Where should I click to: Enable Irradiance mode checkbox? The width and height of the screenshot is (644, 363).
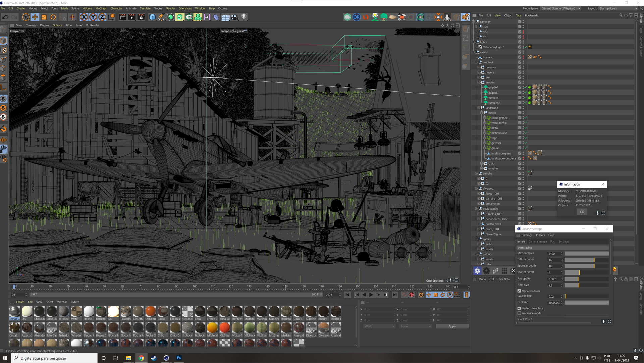[x=519, y=313]
